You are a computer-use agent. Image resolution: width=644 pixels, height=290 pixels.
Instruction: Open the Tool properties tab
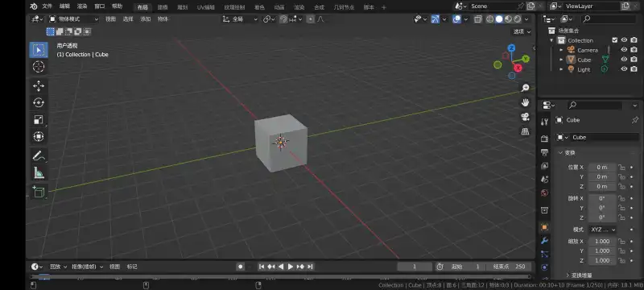coord(545,122)
